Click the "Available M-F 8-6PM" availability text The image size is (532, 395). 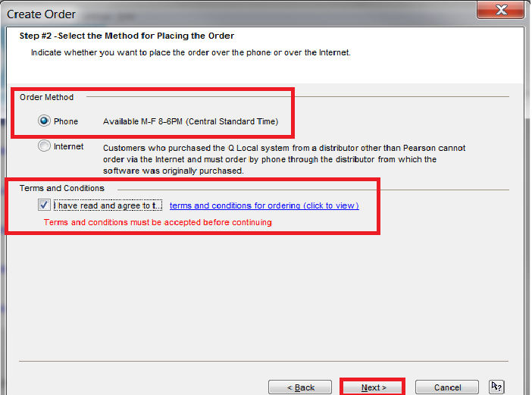point(190,122)
